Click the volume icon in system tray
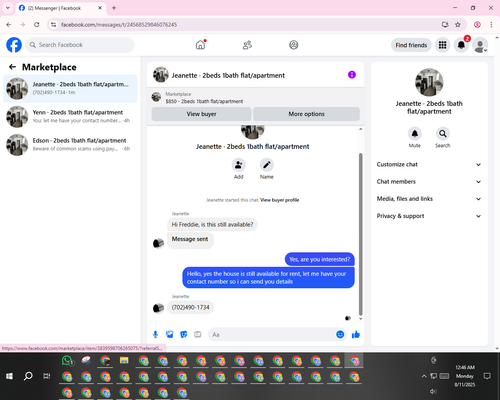Screen dimensions: 500x400 click(x=433, y=391)
